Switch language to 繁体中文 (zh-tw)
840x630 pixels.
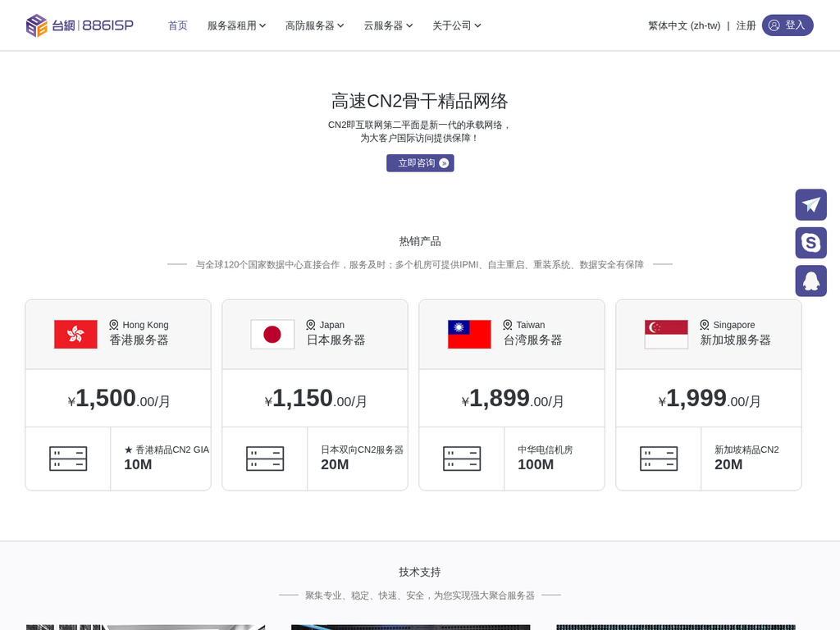(684, 25)
